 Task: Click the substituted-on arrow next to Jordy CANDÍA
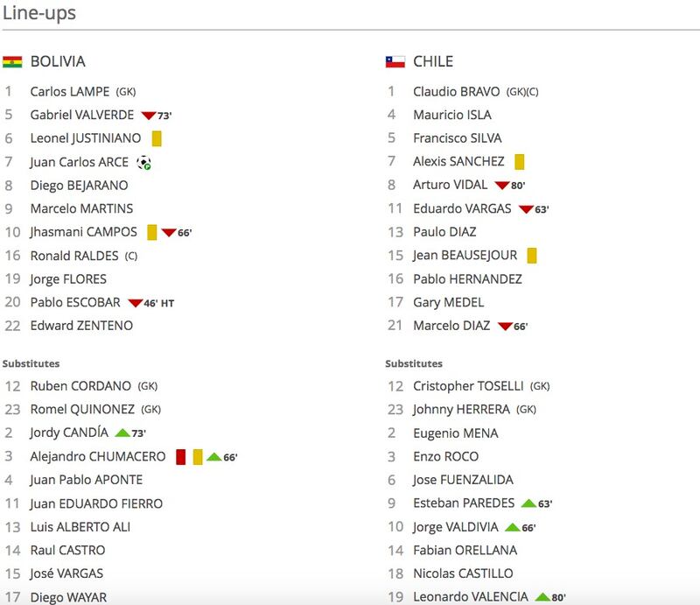tap(122, 433)
